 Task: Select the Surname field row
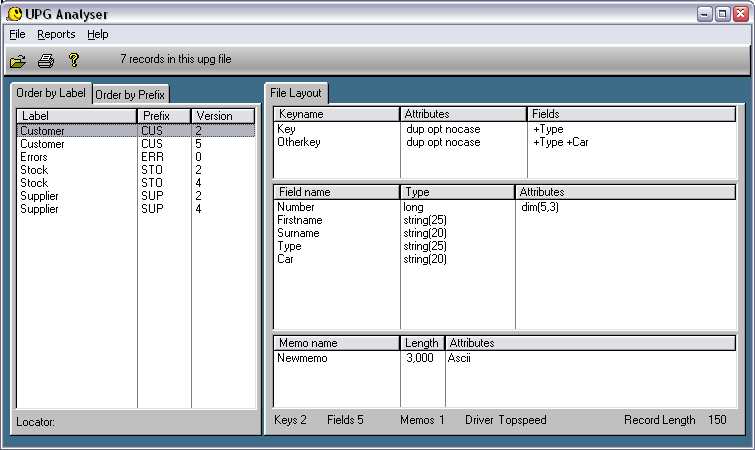click(x=299, y=233)
